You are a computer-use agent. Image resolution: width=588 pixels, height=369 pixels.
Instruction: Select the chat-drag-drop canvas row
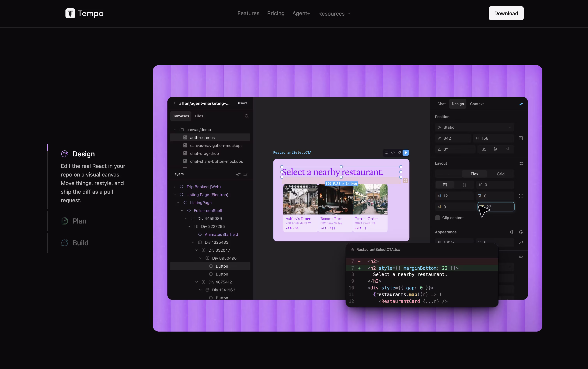click(210, 153)
